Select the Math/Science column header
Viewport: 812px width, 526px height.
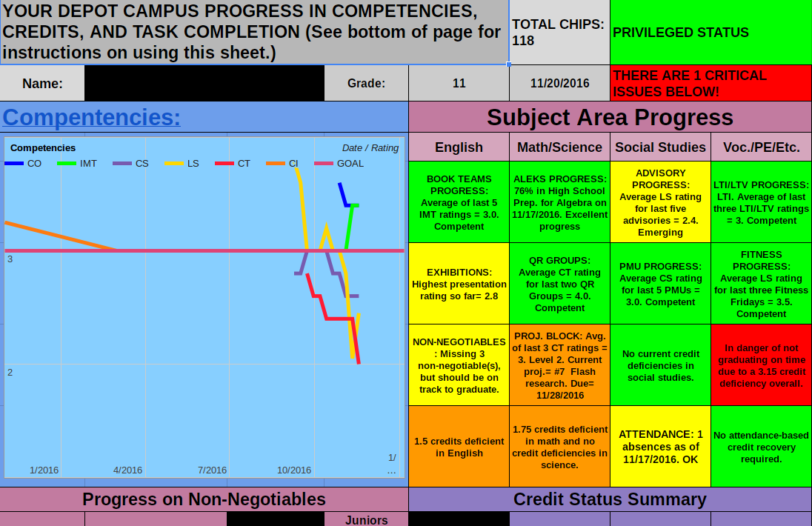559,147
